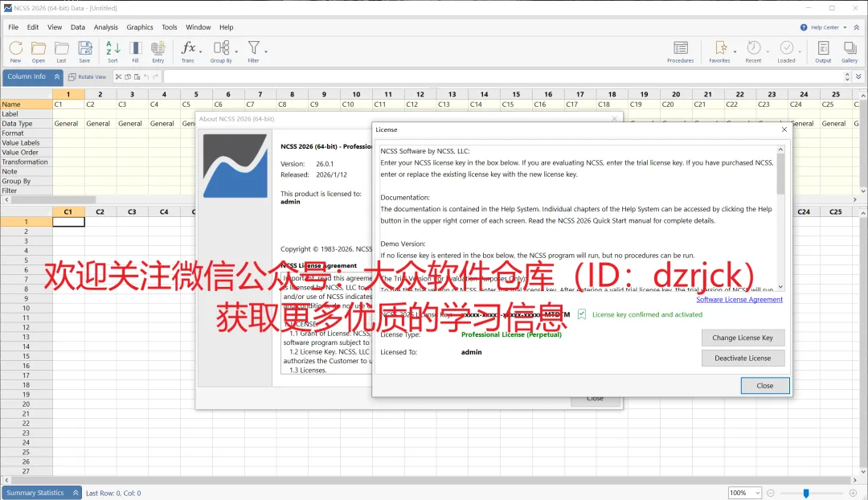
Task: Select cell C1 in row 1
Action: click(x=68, y=222)
